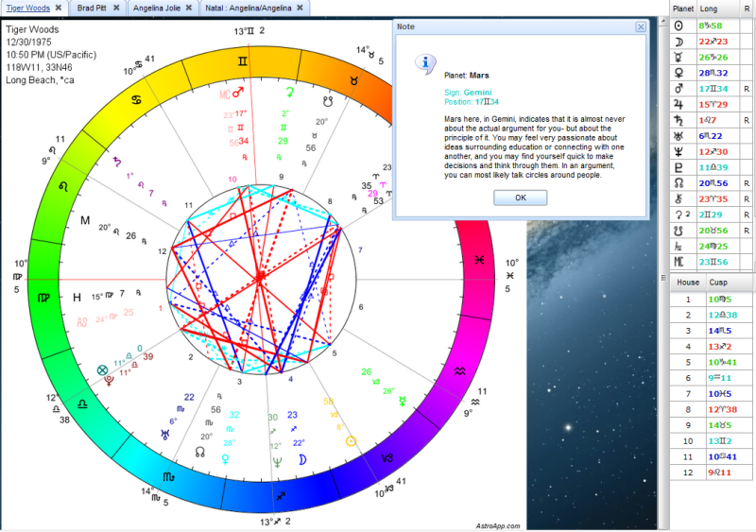
Task: Open the Angelina Jolie chart tab
Action: 156,7
